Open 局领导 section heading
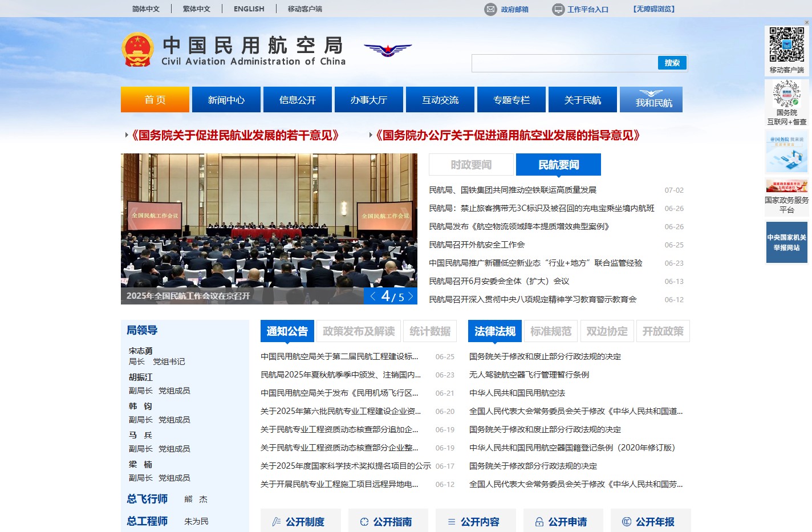Screen dimensions: 812x532 [x=142, y=330]
